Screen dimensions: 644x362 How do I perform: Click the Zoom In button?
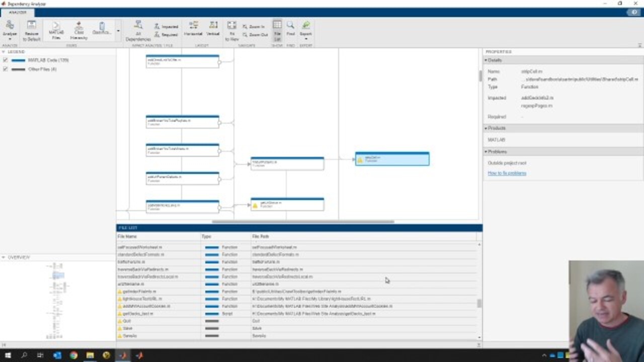(253, 27)
